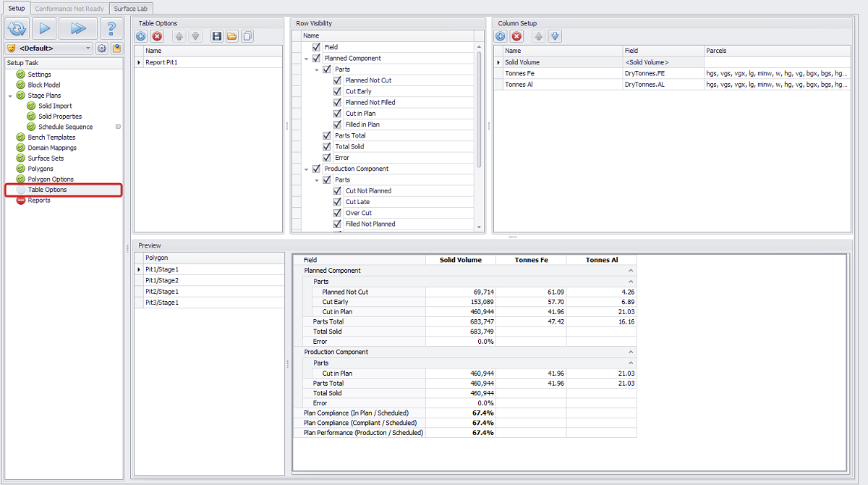
Task: Click the copy icon in Table Options toolbar
Action: tap(247, 36)
